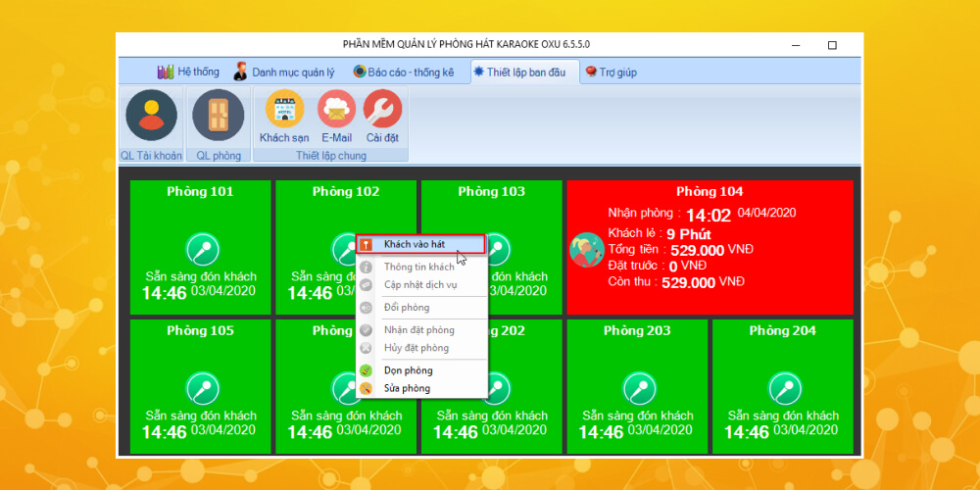Viewport: 980px width, 490px height.
Task: Click the Khách lẻ 9 Phút text
Action: click(x=660, y=234)
